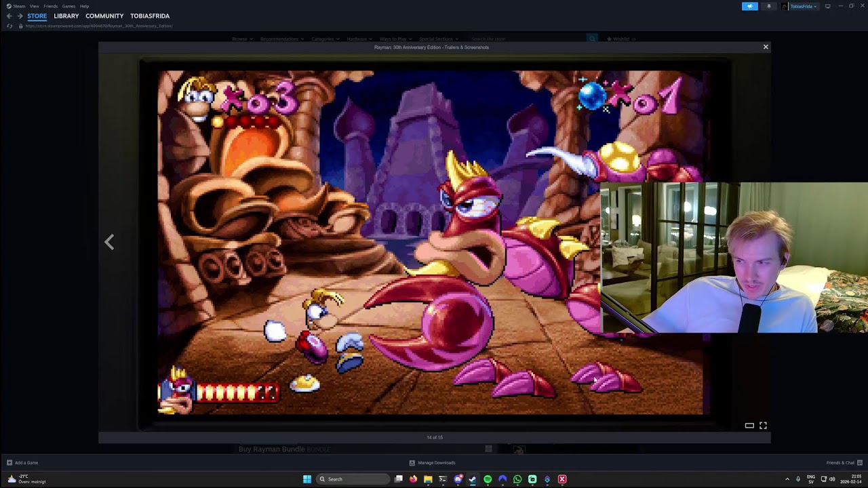The width and height of the screenshot is (868, 488).
Task: Open the terminal app on the taskbar
Action: pyautogui.click(x=443, y=479)
